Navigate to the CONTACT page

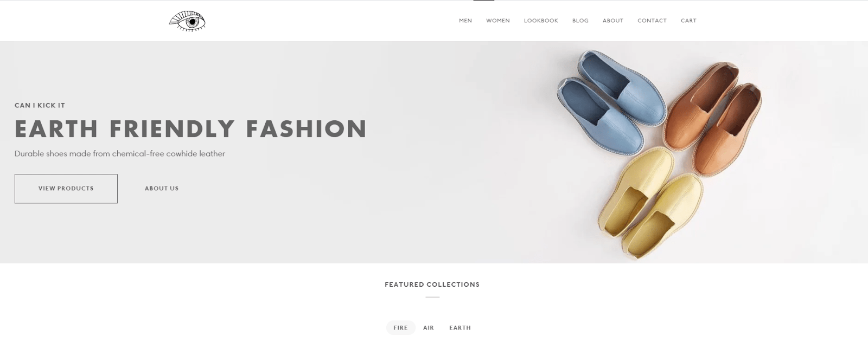point(652,21)
